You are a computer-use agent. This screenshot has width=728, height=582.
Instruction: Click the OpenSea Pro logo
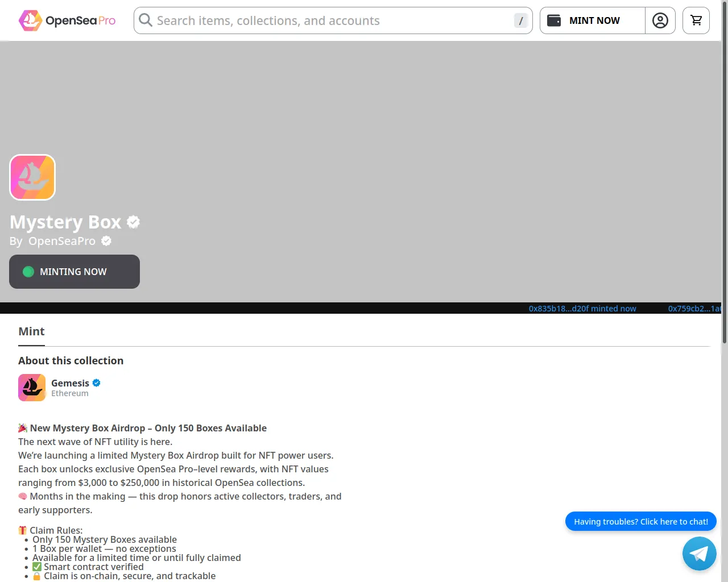click(67, 20)
